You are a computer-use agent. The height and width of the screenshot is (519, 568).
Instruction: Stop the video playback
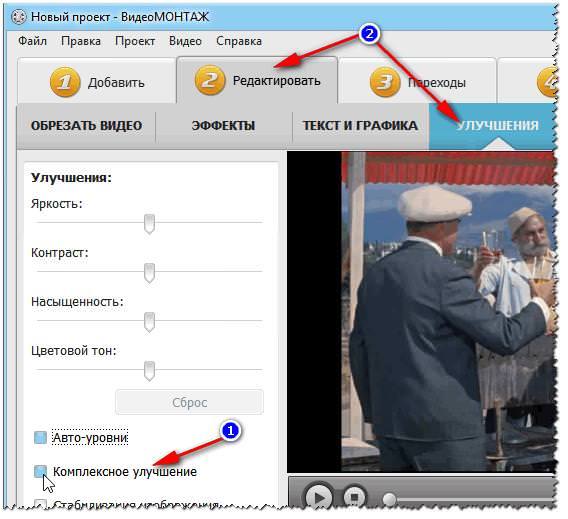[x=354, y=497]
